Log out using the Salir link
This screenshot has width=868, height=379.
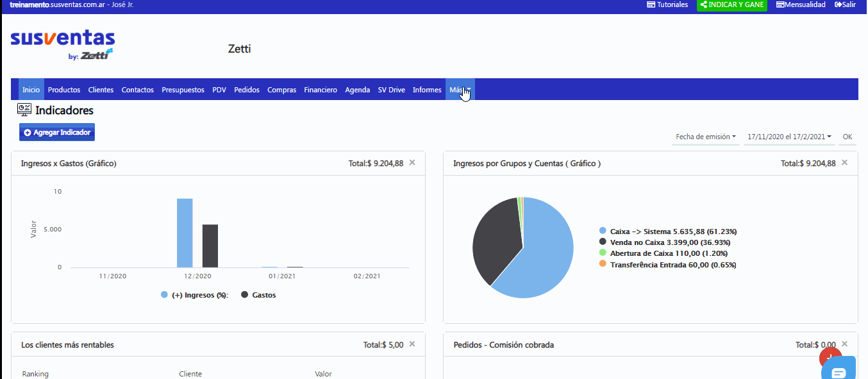point(845,4)
